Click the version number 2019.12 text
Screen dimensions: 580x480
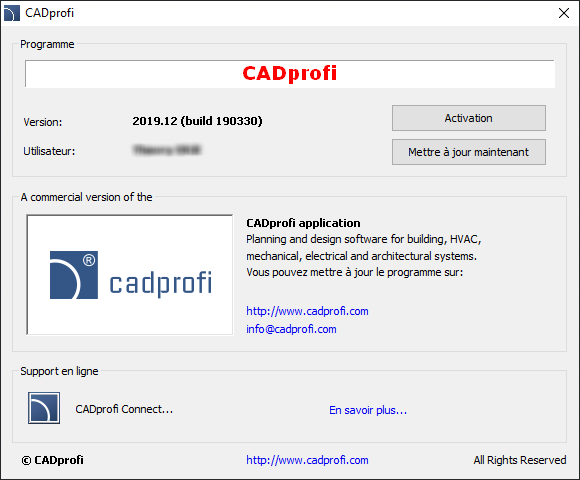(x=155, y=121)
